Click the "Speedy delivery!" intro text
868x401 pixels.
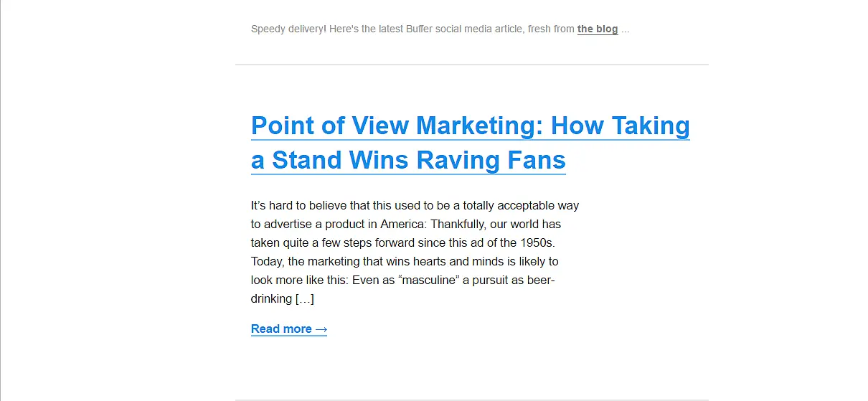tap(288, 29)
